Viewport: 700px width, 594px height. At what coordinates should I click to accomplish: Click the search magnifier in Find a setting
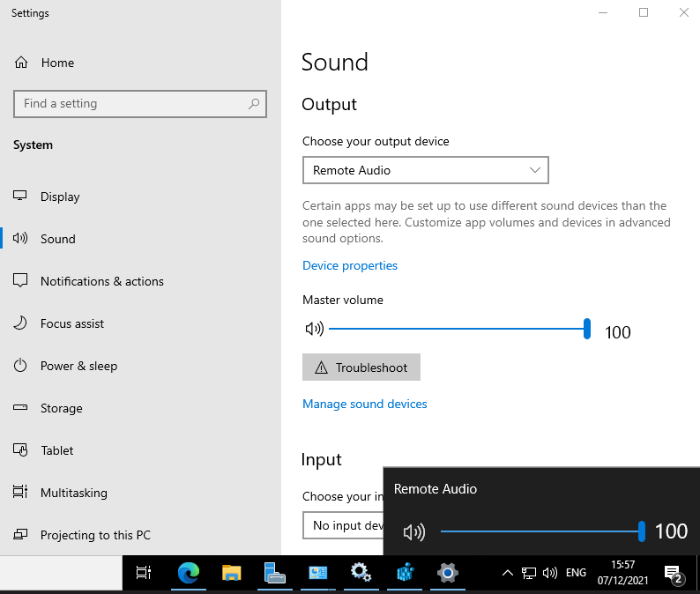pos(254,104)
